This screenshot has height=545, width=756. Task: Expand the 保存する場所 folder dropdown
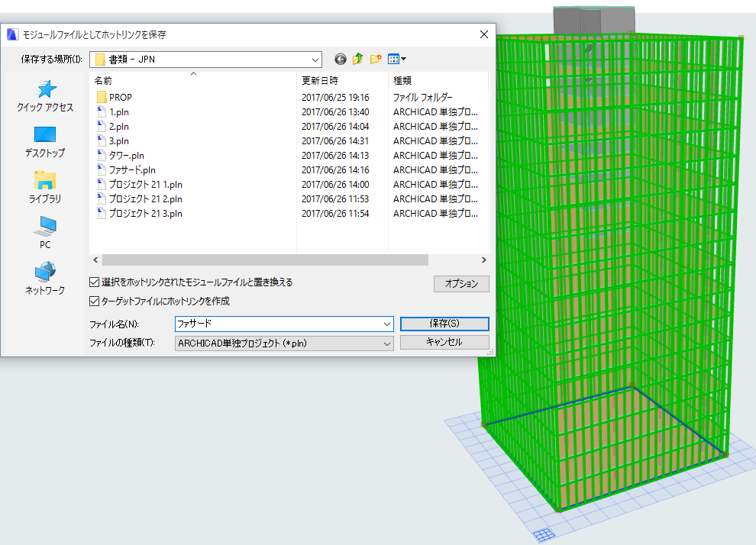(315, 60)
